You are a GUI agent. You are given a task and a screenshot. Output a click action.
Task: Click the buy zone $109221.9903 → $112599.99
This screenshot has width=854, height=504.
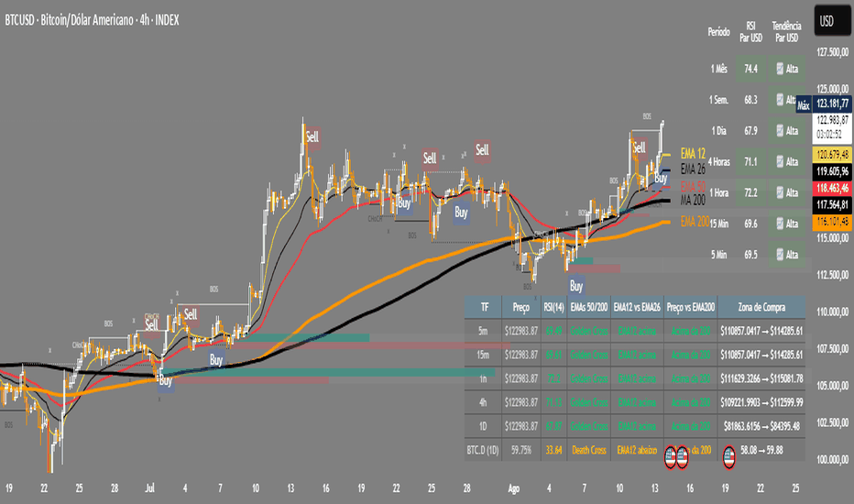(x=761, y=402)
